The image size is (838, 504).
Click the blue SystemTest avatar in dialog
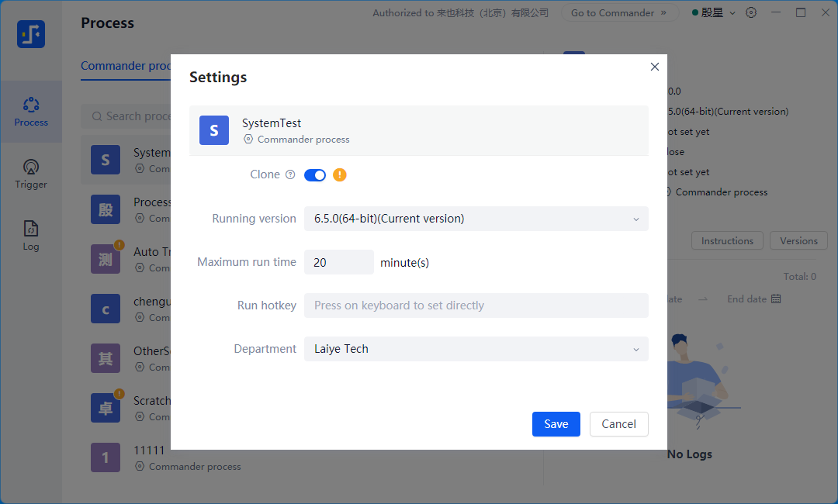[214, 131]
